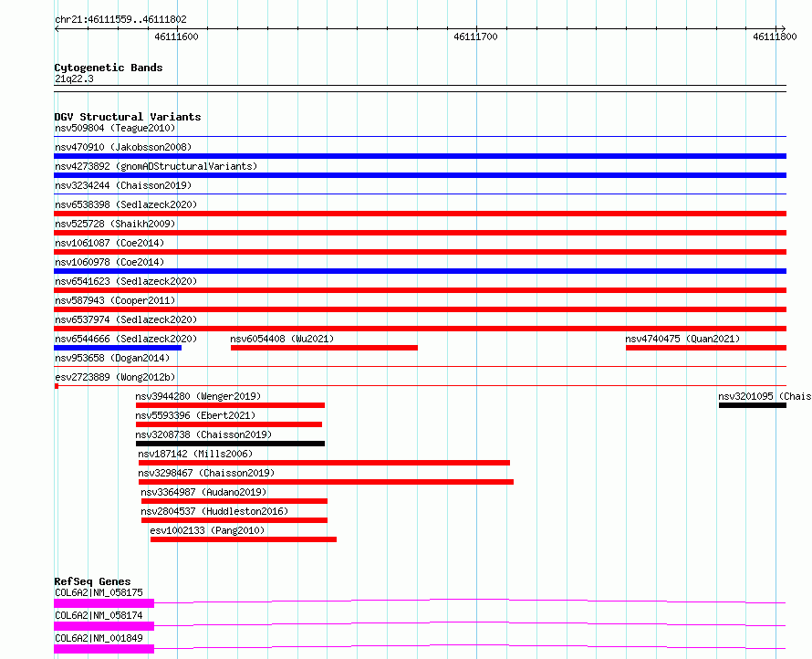Select the 21q22.3 cytogenetic band label
The width and height of the screenshot is (812, 659).
point(74,78)
